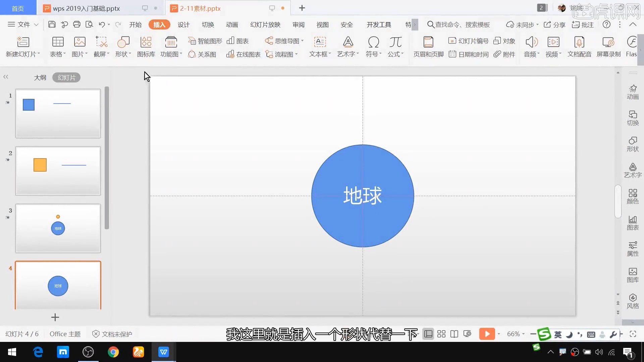Switch to slide sorter view icon
Image resolution: width=644 pixels, height=362 pixels.
(x=441, y=334)
